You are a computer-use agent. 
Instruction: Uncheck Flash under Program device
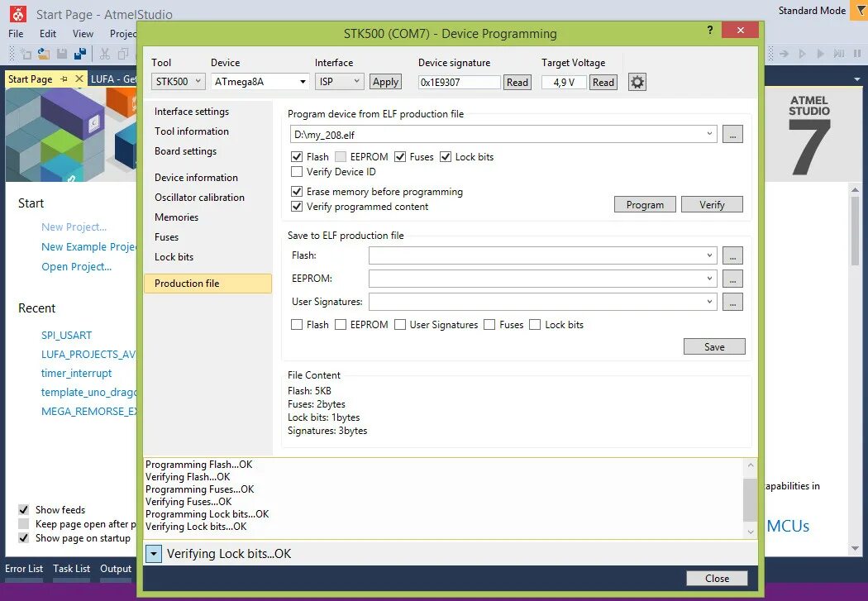[x=297, y=156]
